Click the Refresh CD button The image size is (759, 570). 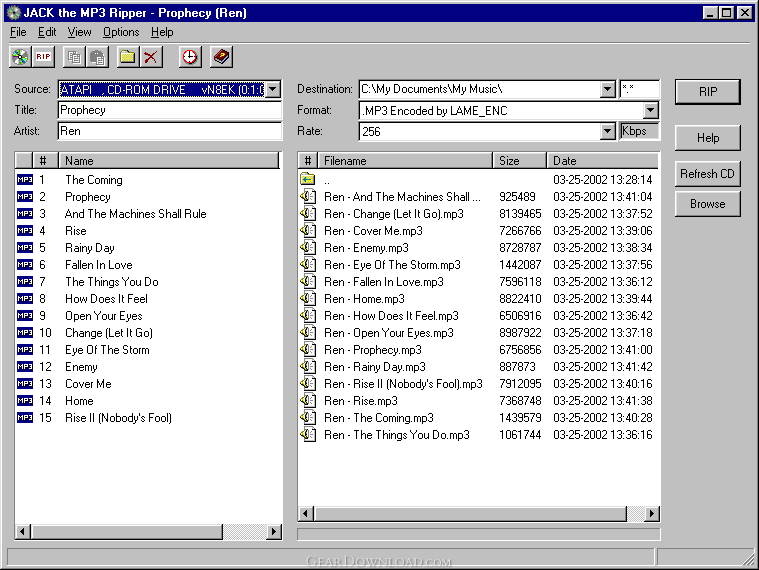coord(708,174)
